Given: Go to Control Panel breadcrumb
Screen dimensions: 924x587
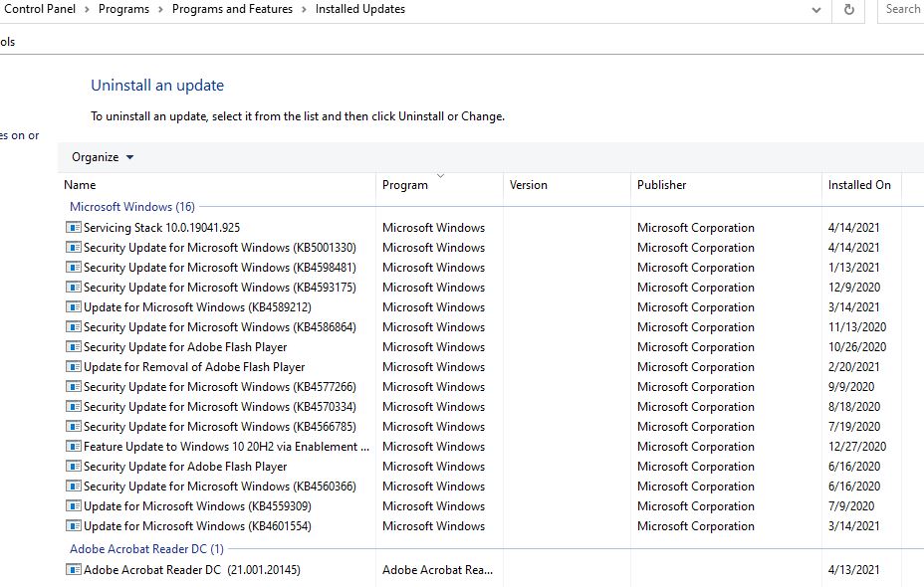Looking at the screenshot, I should pyautogui.click(x=40, y=9).
